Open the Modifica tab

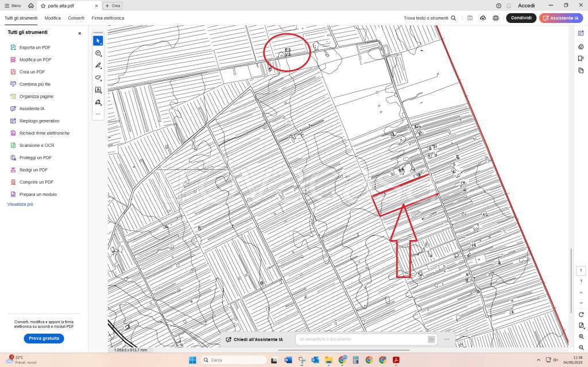[x=52, y=18]
